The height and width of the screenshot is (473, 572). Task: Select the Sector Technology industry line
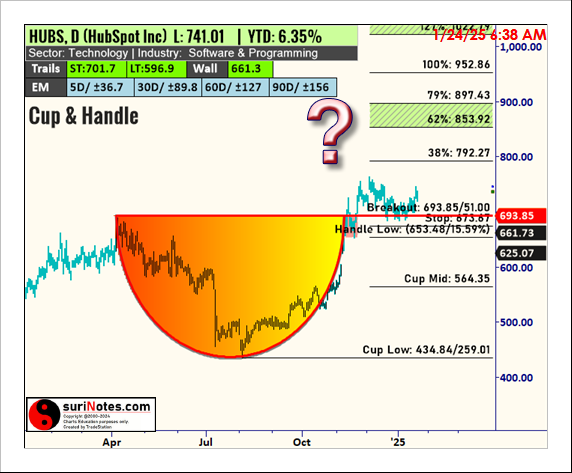click(192, 53)
